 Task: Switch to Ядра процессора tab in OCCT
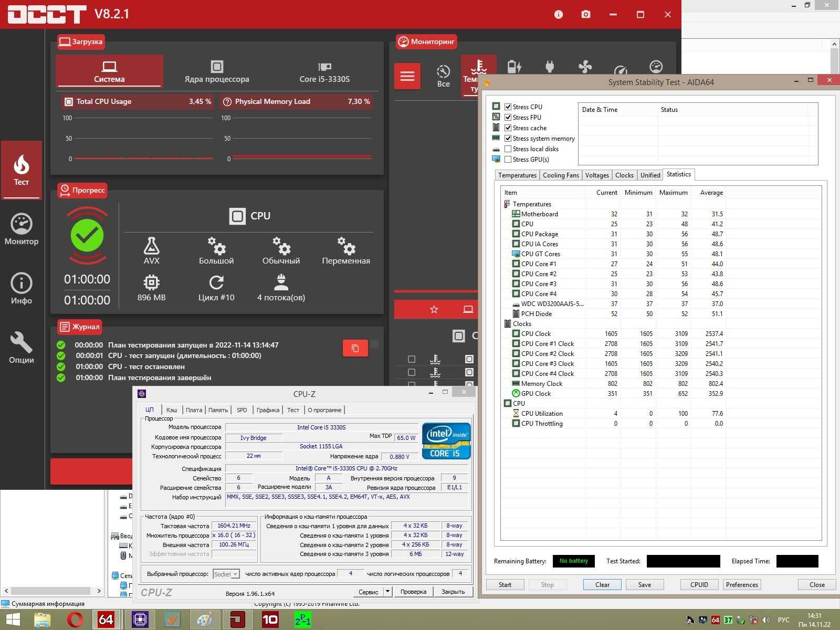pos(217,71)
